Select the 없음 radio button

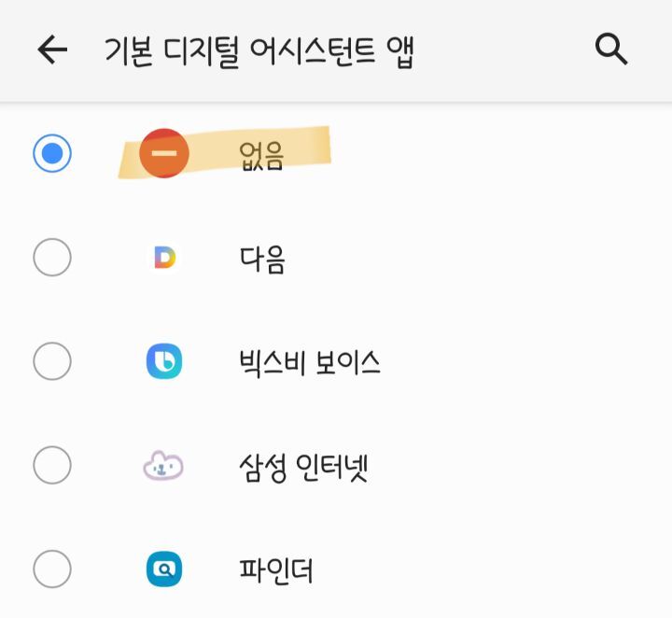pyautogui.click(x=52, y=154)
